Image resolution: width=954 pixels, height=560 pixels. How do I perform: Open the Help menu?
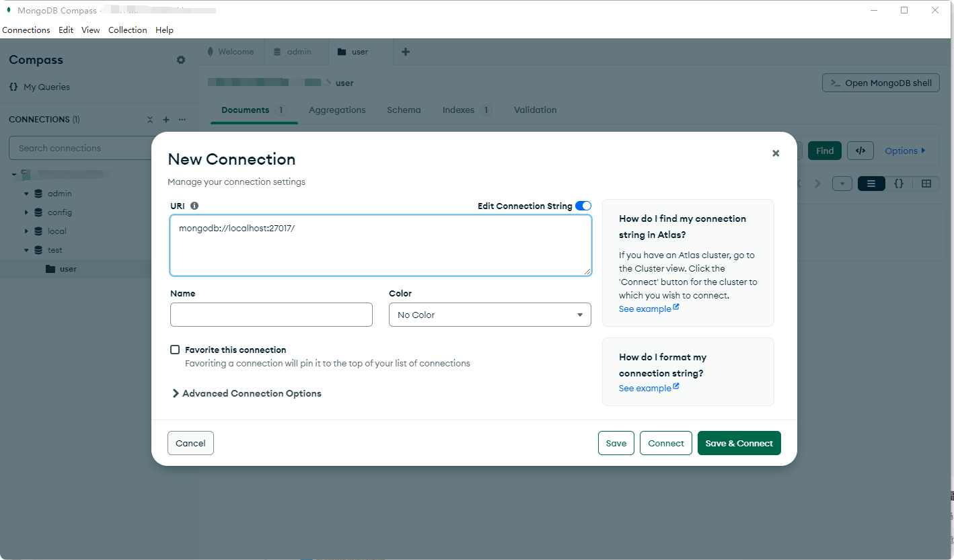tap(165, 30)
